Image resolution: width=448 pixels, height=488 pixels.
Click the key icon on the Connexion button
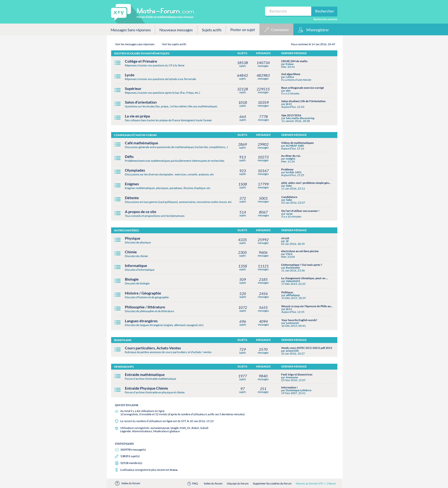tap(267, 30)
